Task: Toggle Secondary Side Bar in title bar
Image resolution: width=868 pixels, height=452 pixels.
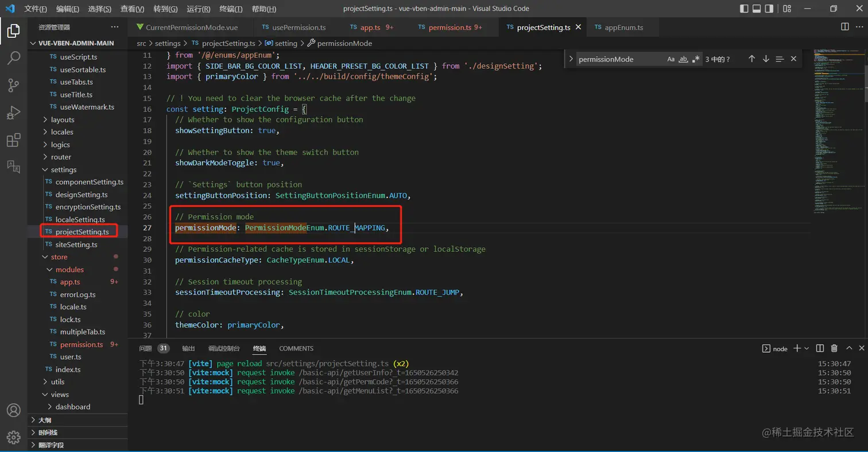Action: pos(770,9)
